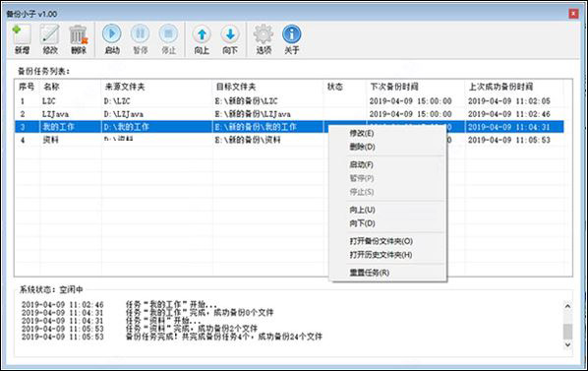This screenshot has height=371, width=588.
Task: Click the 名称 column header
Action: (x=70, y=87)
